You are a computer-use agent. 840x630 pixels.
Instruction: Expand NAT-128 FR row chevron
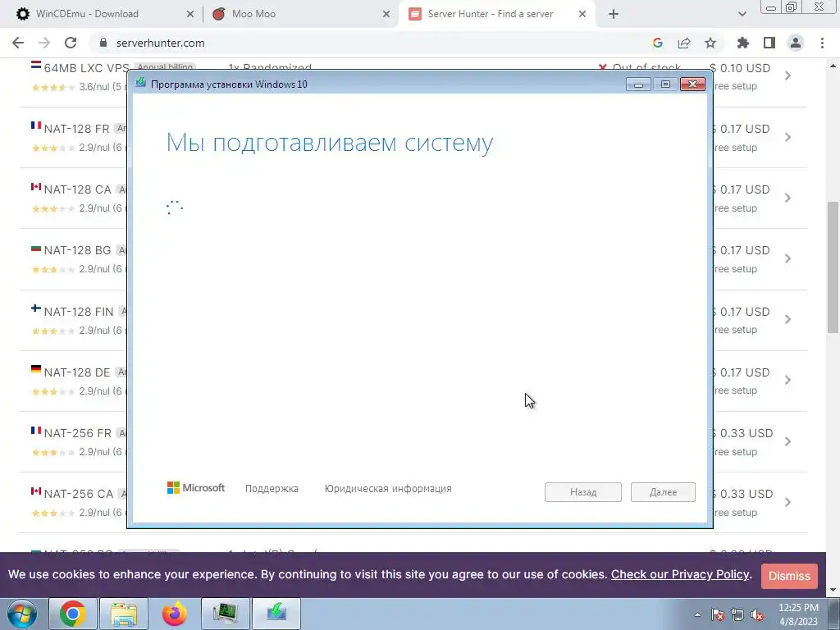coord(788,137)
